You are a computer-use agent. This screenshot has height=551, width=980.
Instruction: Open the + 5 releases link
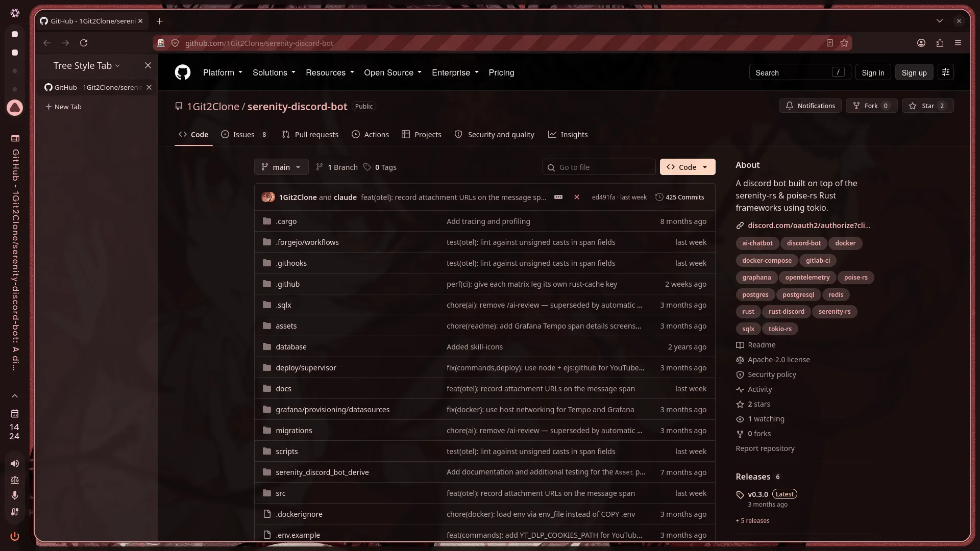pos(752,520)
